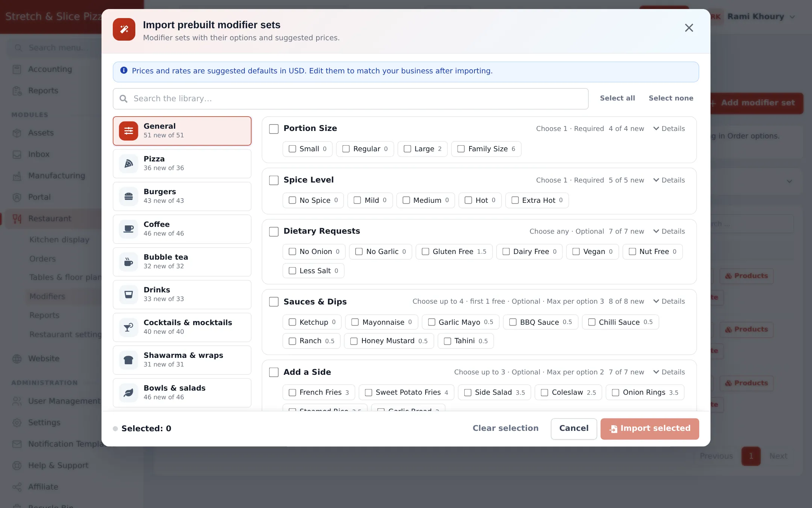The height and width of the screenshot is (508, 812).
Task: Click the Coffee cup category icon
Action: pyautogui.click(x=129, y=229)
